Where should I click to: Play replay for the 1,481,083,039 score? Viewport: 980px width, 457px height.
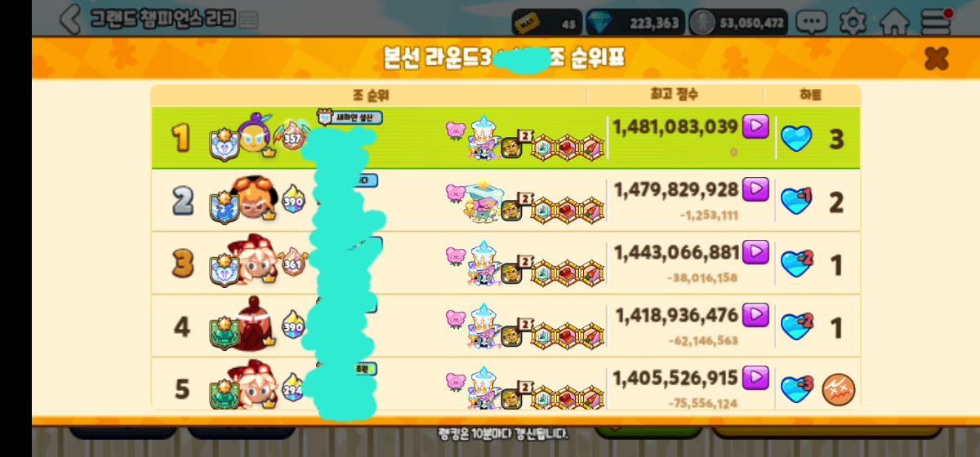[x=756, y=126]
